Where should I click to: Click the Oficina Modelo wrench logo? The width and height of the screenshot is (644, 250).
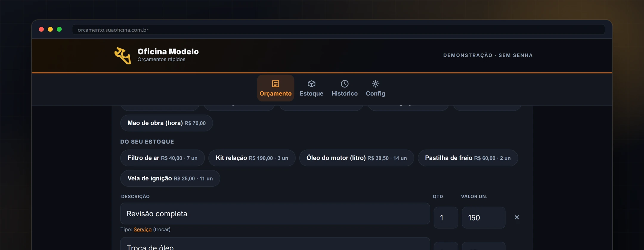123,56
